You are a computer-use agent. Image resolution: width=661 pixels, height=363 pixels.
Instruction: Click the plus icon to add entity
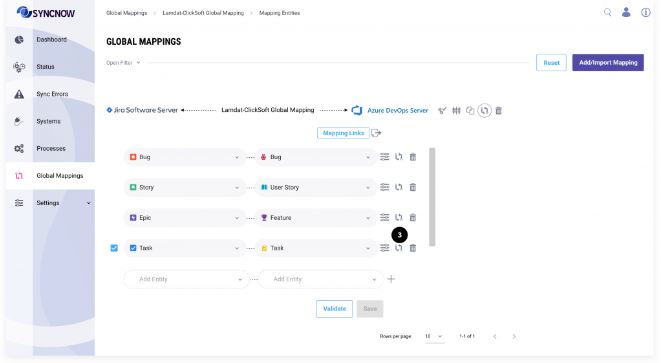391,279
